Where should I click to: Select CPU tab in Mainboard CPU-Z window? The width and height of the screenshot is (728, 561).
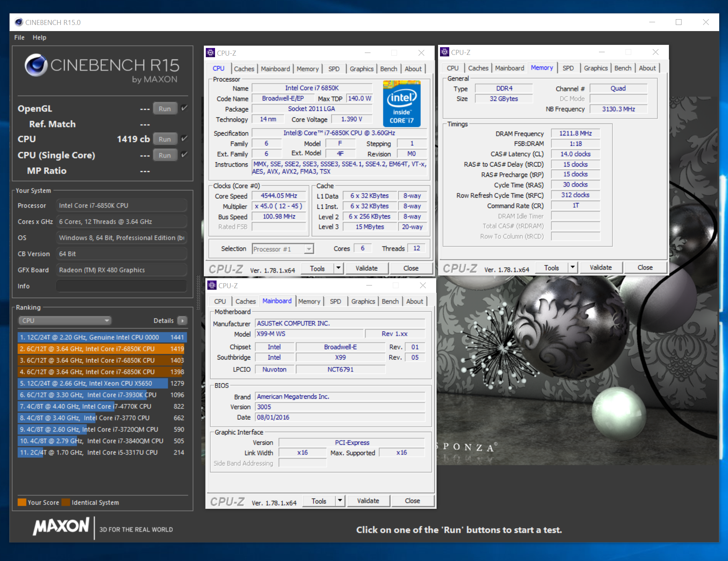coord(220,301)
